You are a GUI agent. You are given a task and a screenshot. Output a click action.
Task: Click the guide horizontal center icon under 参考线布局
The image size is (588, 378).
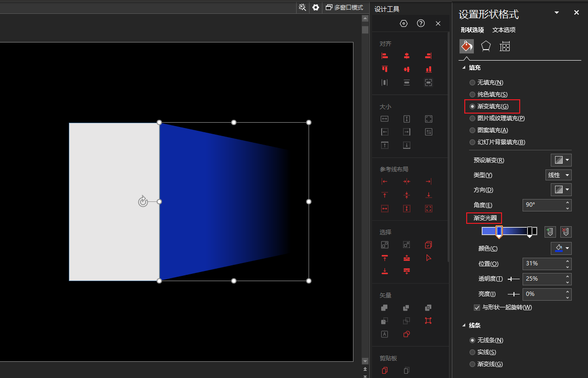click(x=406, y=181)
